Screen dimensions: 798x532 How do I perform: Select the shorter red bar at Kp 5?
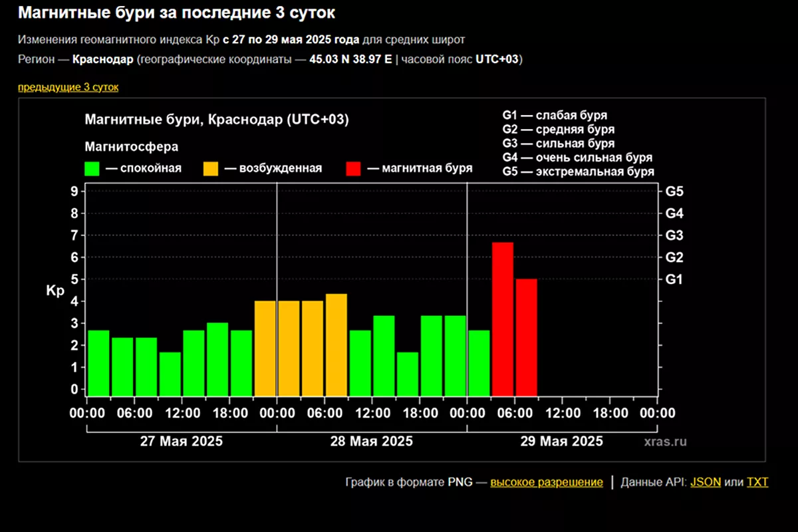tap(526, 336)
